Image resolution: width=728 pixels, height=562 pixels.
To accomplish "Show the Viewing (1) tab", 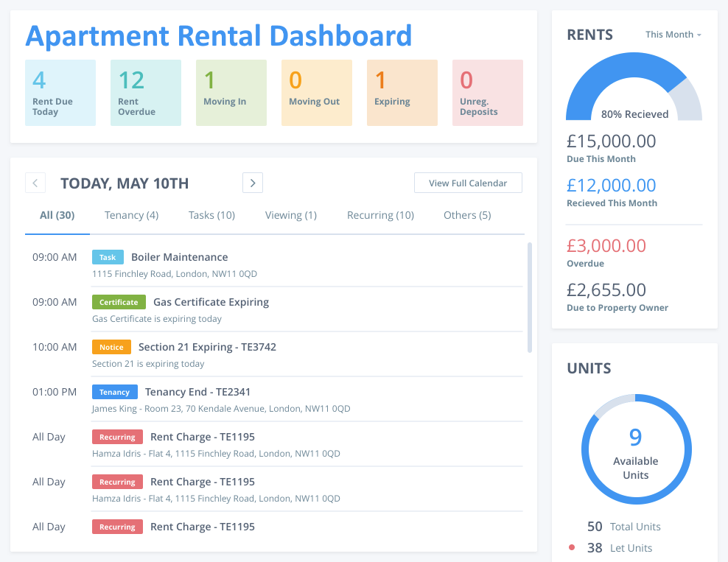I will [x=291, y=215].
